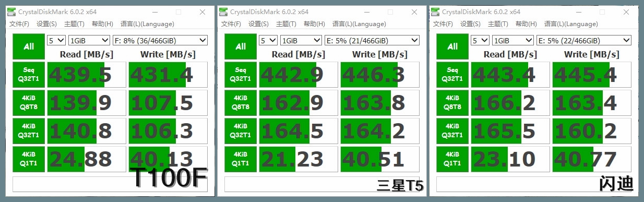Open 帮助(H) menu in 闪迪 window
The height and width of the screenshot is (202, 644).
point(526,24)
